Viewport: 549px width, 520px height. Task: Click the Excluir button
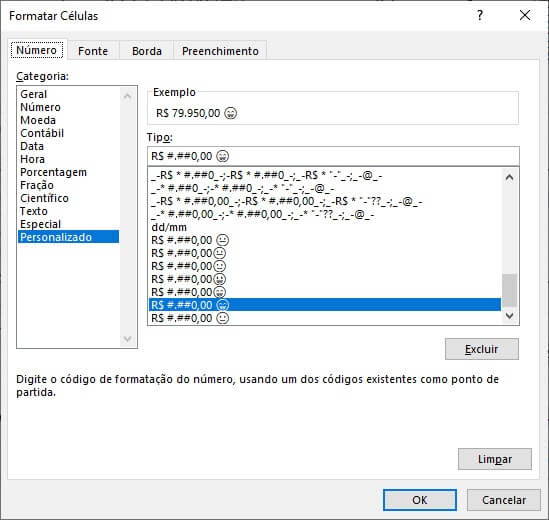click(x=481, y=349)
